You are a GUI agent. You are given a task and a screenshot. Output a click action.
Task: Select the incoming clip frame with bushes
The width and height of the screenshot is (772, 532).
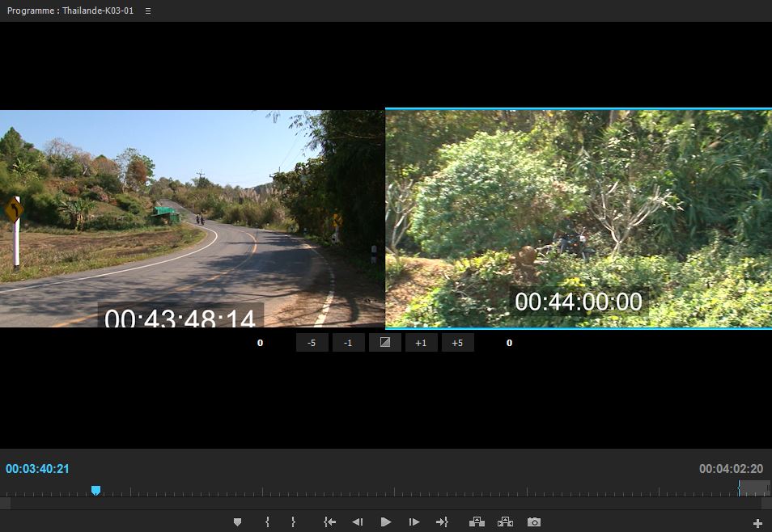click(579, 218)
